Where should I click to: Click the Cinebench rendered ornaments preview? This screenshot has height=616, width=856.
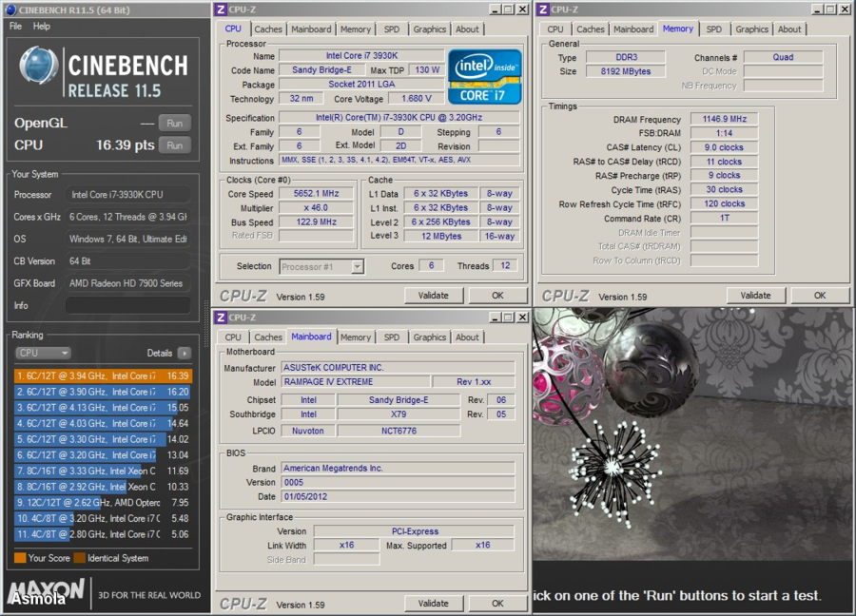click(693, 434)
